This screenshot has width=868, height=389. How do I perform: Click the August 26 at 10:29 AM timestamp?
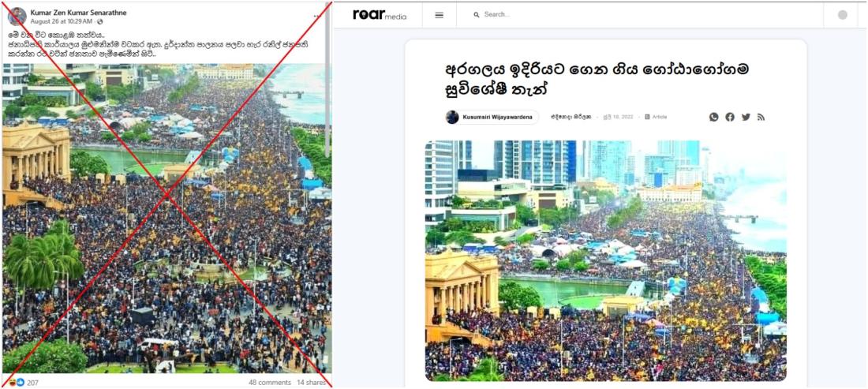pyautogui.click(x=61, y=21)
